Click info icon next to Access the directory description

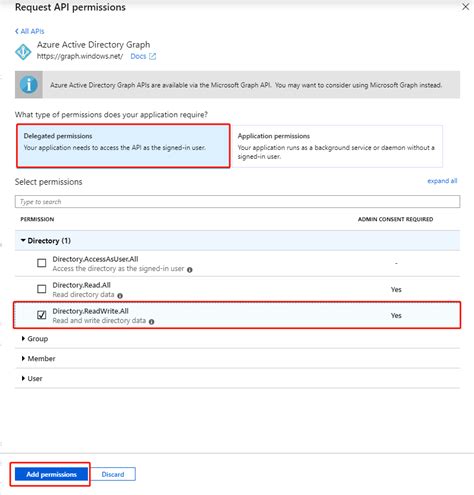pos(190,270)
